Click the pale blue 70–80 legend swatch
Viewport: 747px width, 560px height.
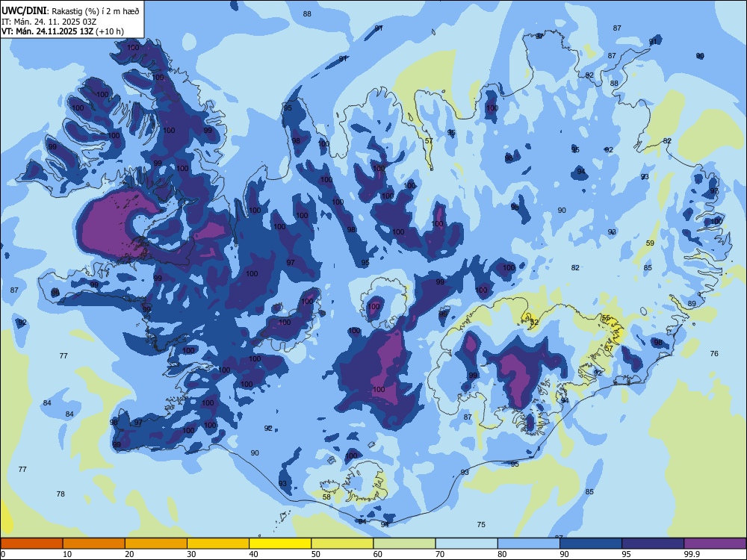tap(467, 544)
